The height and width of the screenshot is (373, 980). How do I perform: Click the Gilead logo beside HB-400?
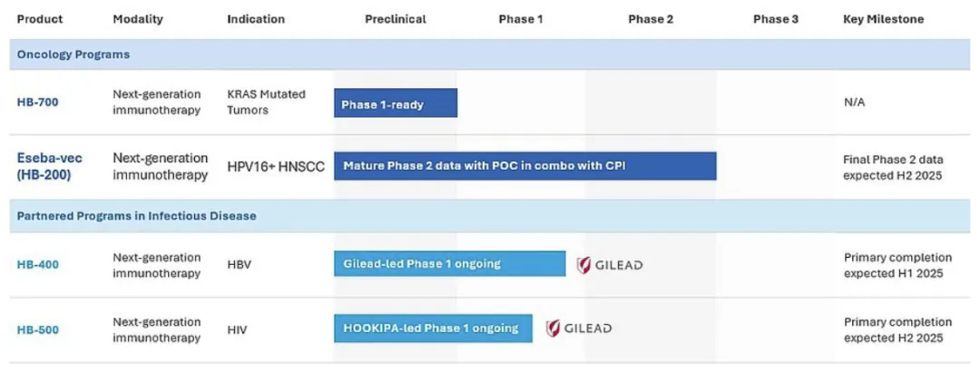[x=610, y=265]
